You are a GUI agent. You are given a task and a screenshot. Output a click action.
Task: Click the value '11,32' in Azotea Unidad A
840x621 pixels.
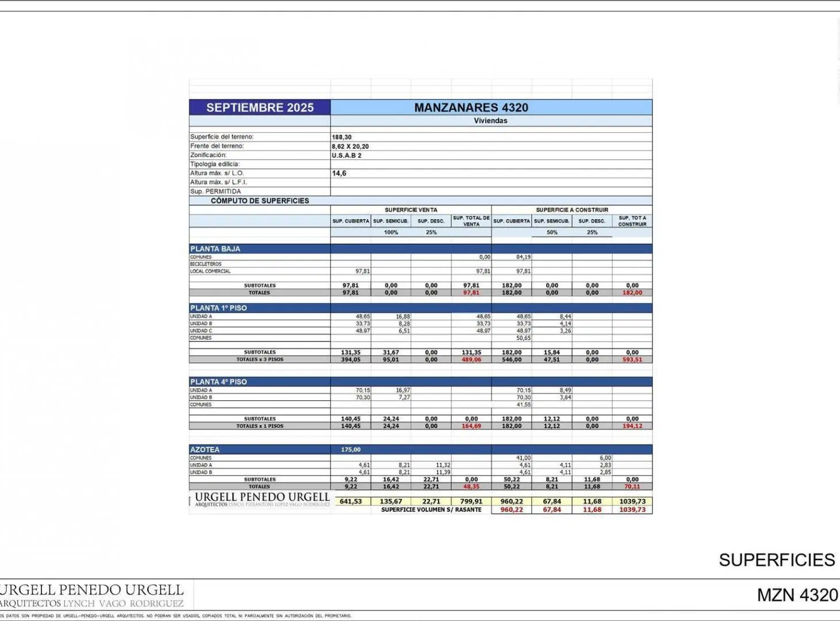(443, 465)
